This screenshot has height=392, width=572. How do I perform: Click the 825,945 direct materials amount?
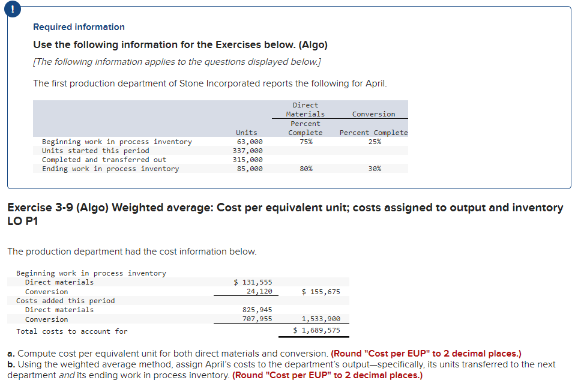tap(257, 310)
